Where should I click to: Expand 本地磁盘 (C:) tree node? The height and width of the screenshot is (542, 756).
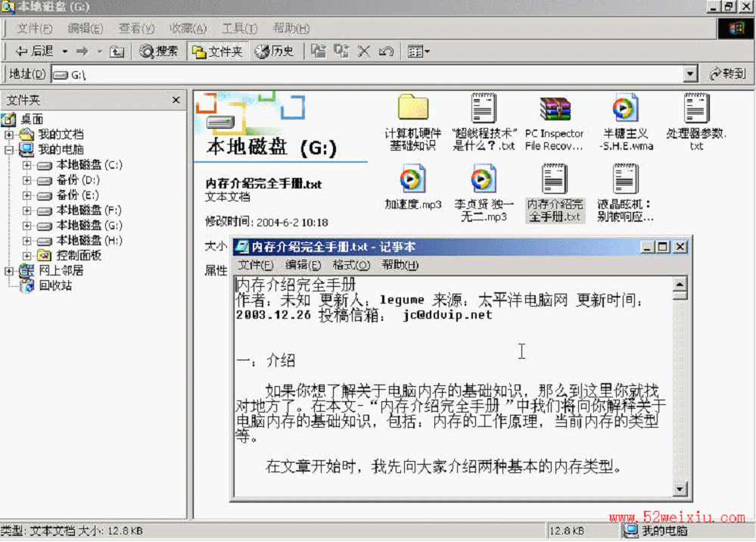click(x=27, y=165)
